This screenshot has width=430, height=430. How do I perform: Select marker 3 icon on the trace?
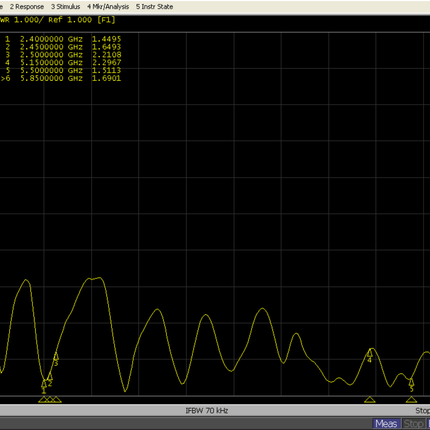(56, 359)
